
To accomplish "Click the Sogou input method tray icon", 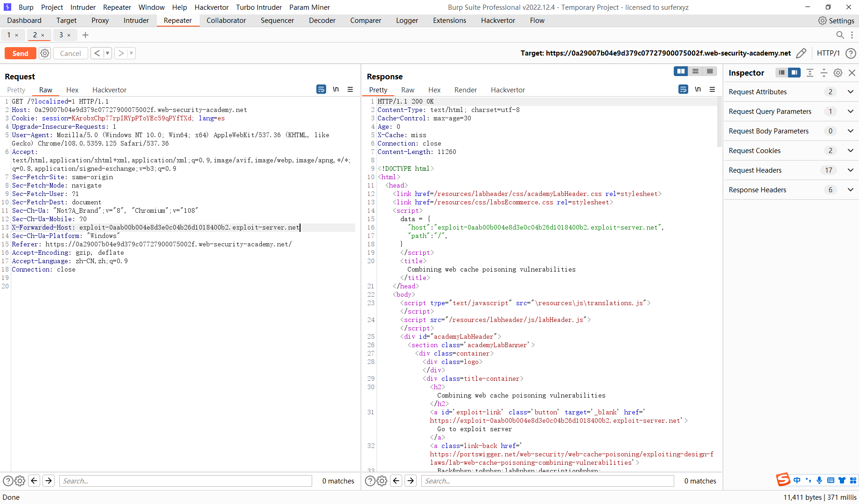I will click(783, 479).
